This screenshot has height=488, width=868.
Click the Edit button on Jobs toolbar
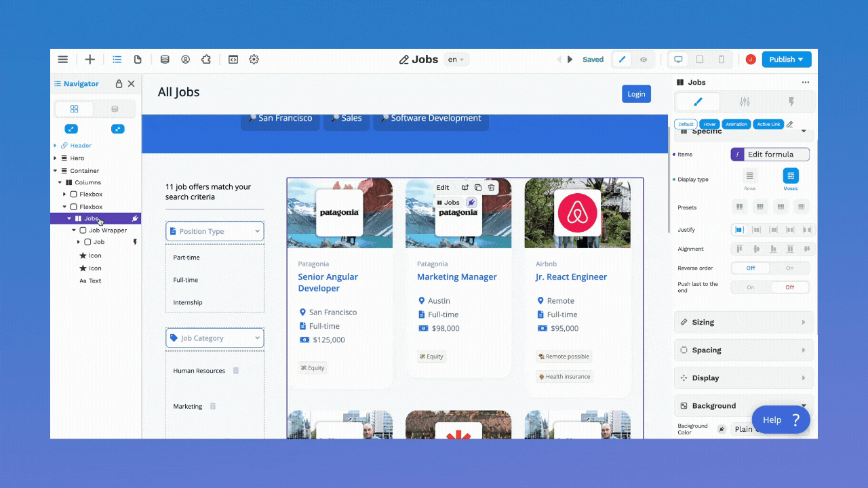(x=443, y=188)
